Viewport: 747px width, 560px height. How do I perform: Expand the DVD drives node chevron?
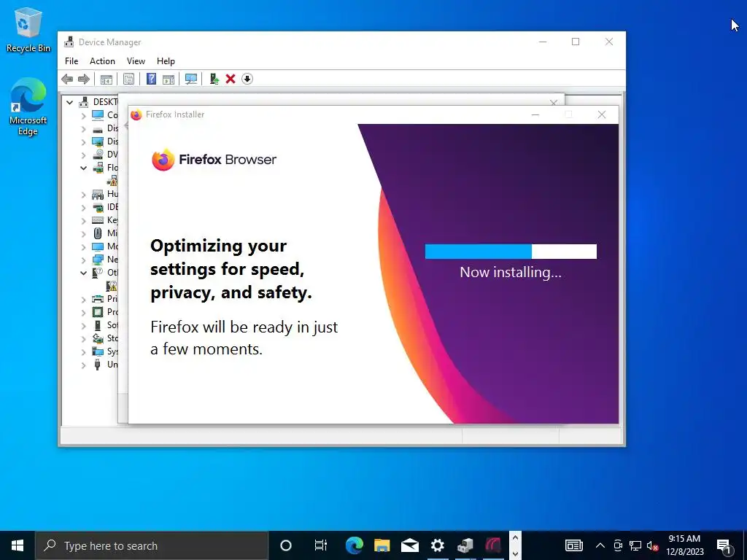84,155
